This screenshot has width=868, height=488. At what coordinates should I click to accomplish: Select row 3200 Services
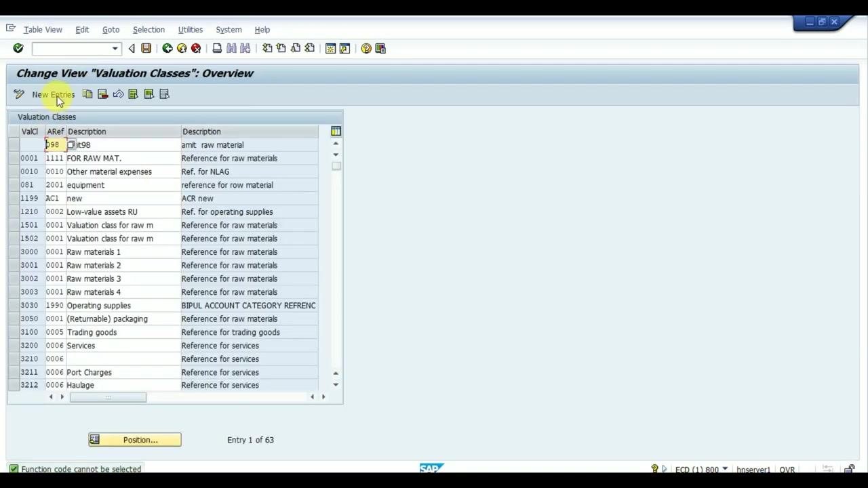(14, 346)
